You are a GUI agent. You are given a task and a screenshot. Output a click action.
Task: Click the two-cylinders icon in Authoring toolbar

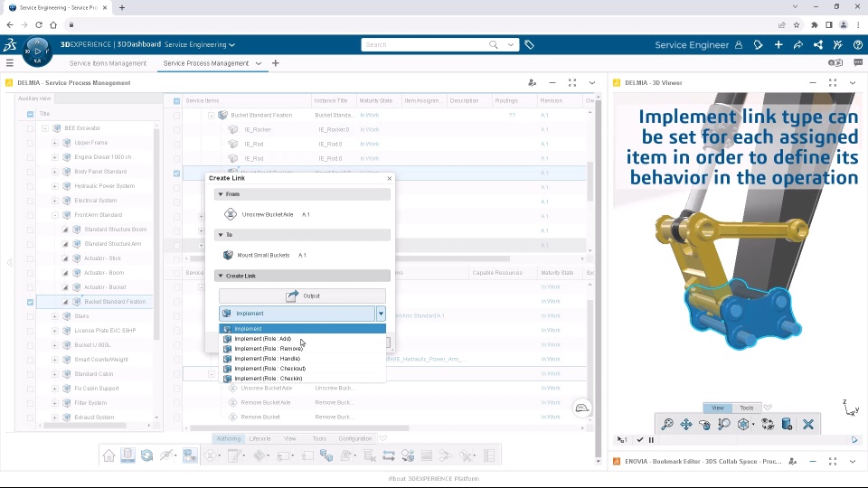tap(326, 455)
